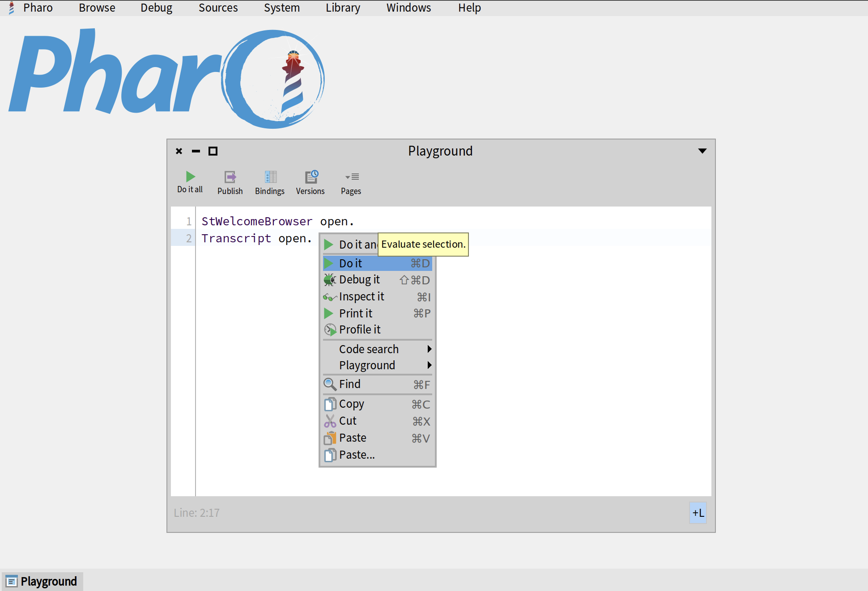Choose Inspect it glasses entry
The height and width of the screenshot is (591, 868).
[362, 297]
